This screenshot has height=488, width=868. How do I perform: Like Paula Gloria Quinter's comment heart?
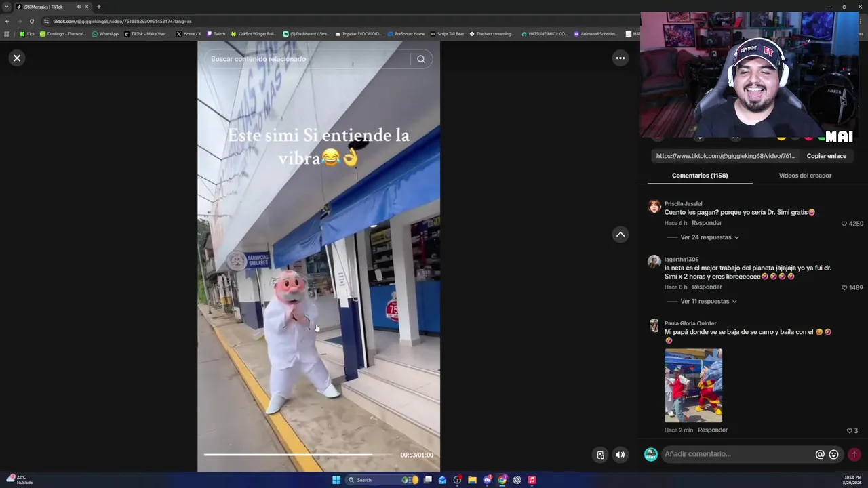[849, 430]
